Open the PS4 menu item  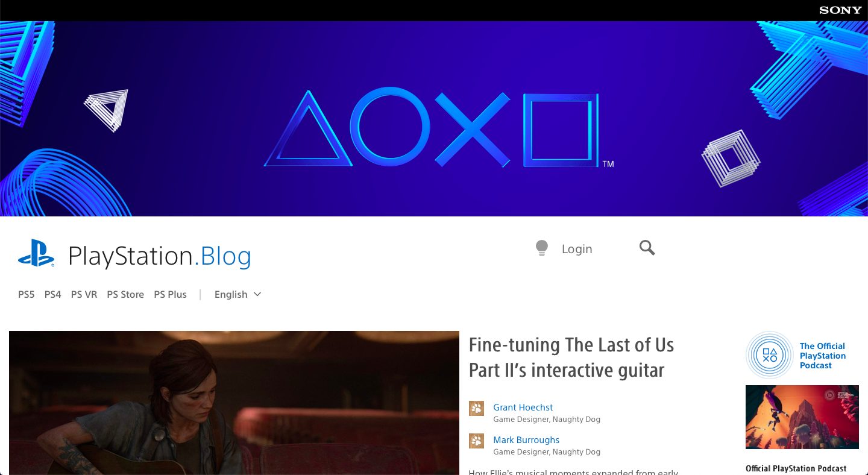[53, 294]
